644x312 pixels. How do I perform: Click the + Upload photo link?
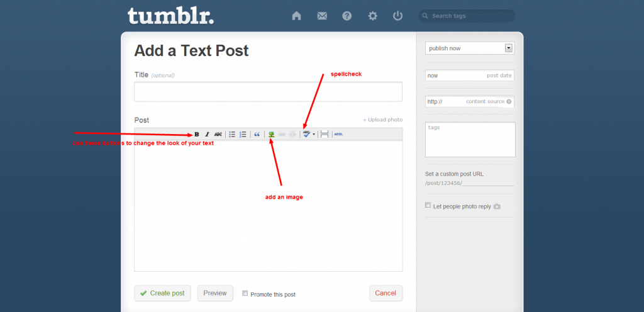(382, 120)
